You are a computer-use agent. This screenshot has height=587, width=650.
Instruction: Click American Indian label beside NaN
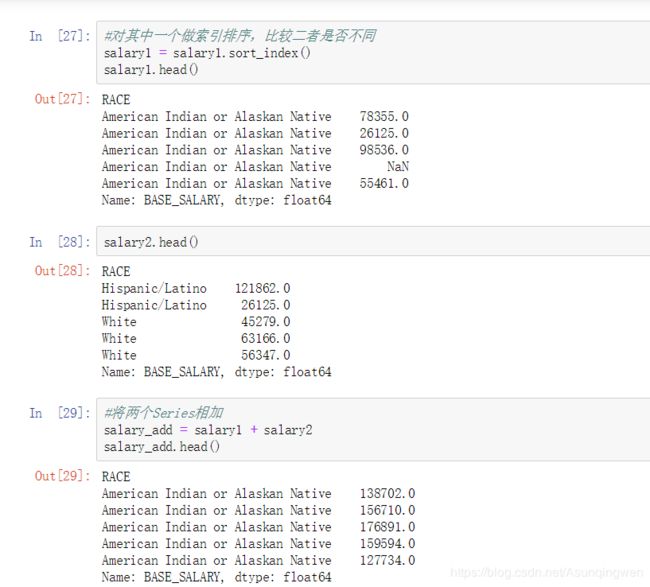pos(216,167)
